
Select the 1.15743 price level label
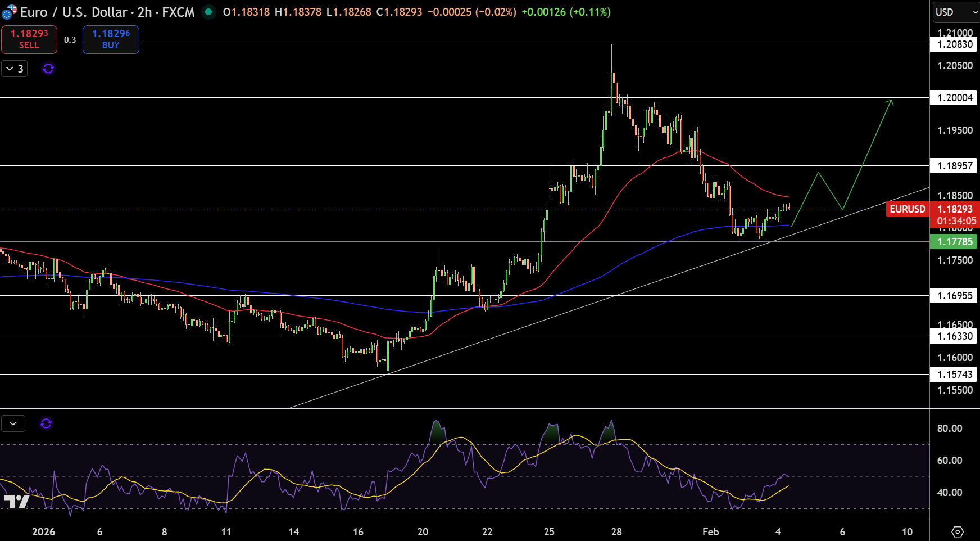pyautogui.click(x=954, y=374)
